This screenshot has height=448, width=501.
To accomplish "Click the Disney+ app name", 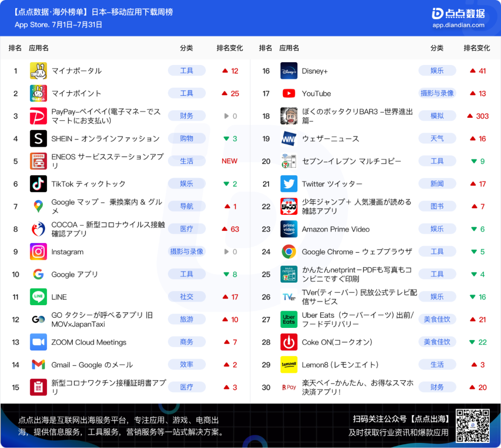I will 315,71.
